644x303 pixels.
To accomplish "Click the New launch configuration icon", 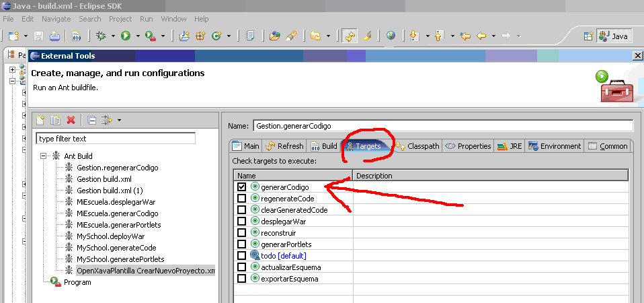I will pyautogui.click(x=40, y=120).
